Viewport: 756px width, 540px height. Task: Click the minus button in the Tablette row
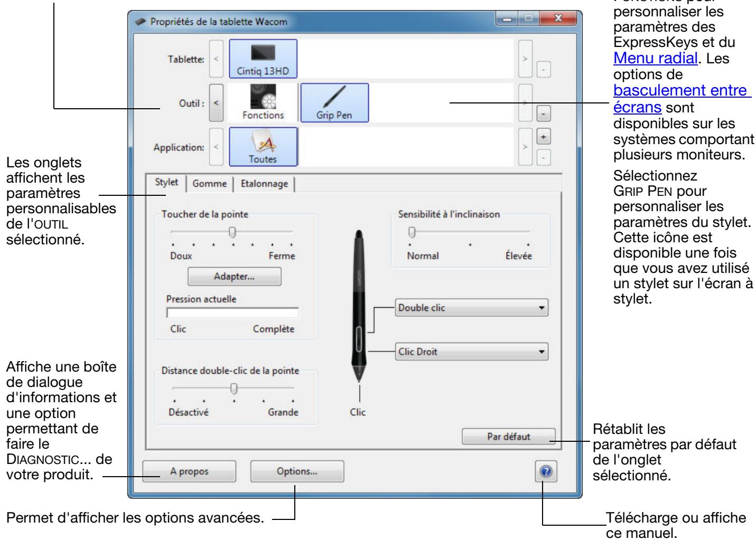click(544, 70)
